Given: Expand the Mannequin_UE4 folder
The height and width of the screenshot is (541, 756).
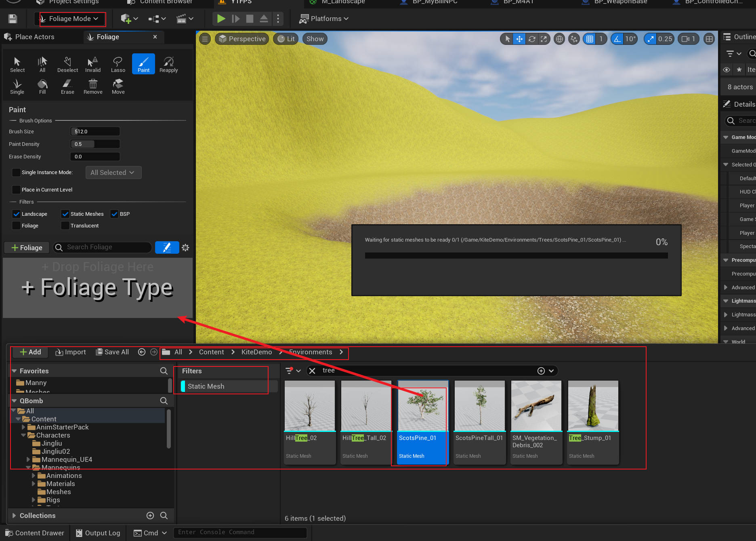Looking at the screenshot, I should pos(28,459).
